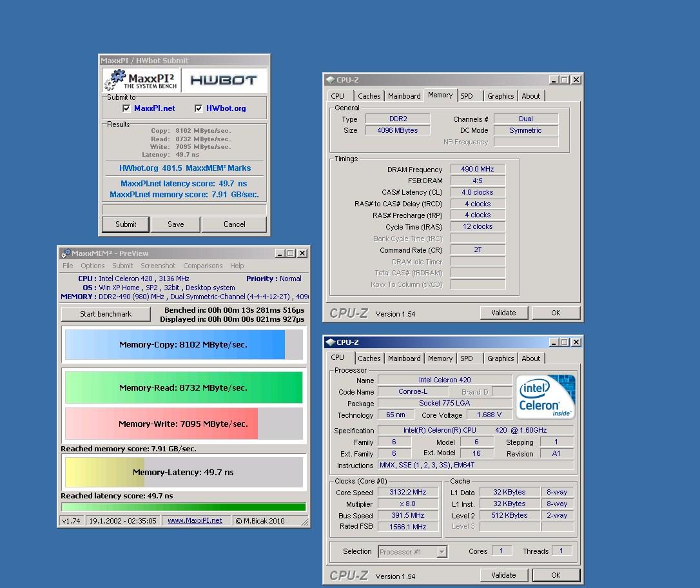Screen dimensions: 700x588
Task: Open the Screenshot menu in MaxxMEM
Action: (158, 266)
